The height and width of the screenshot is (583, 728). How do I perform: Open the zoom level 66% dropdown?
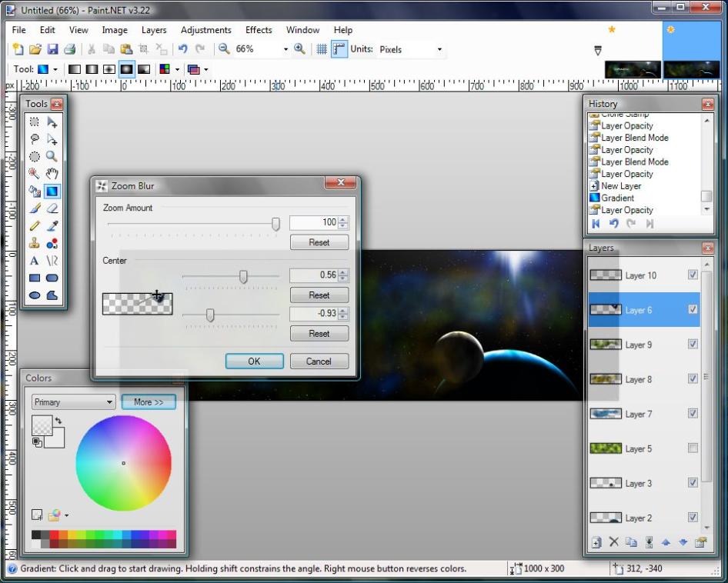click(x=286, y=49)
